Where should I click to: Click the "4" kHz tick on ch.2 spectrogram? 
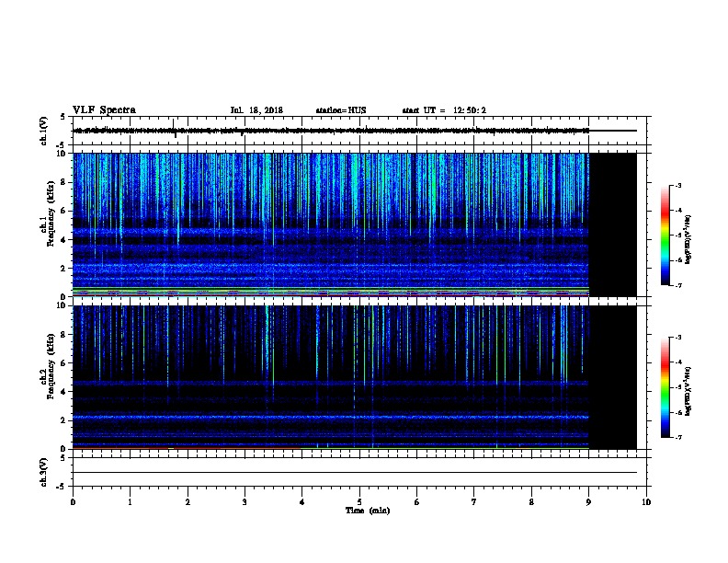pyautogui.click(x=63, y=392)
